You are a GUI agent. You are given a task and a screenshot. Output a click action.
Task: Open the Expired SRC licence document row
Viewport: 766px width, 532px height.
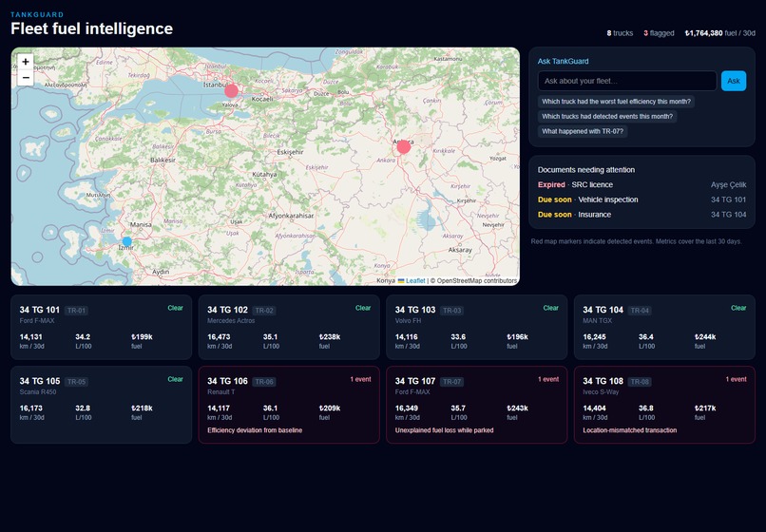[642, 184]
